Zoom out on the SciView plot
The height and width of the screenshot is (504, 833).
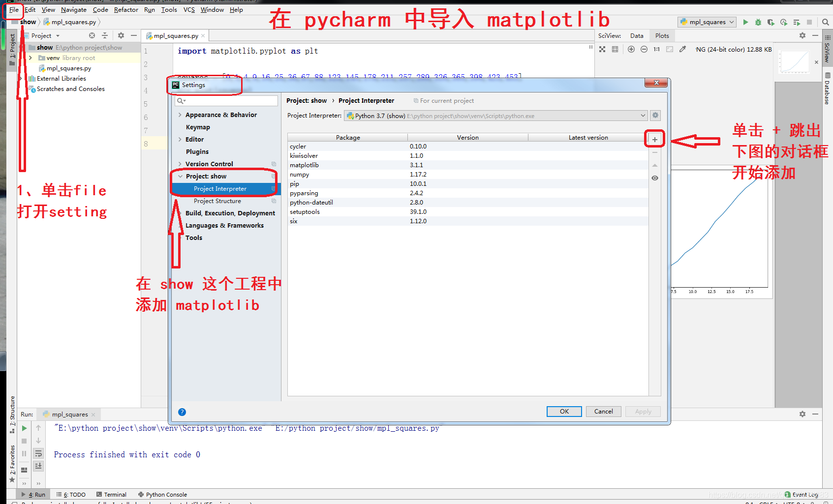644,49
